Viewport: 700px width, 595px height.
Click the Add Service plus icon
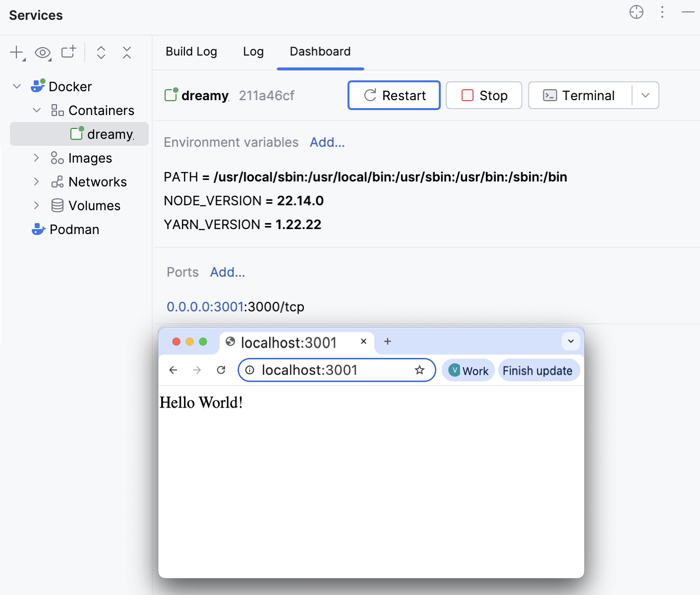point(17,53)
